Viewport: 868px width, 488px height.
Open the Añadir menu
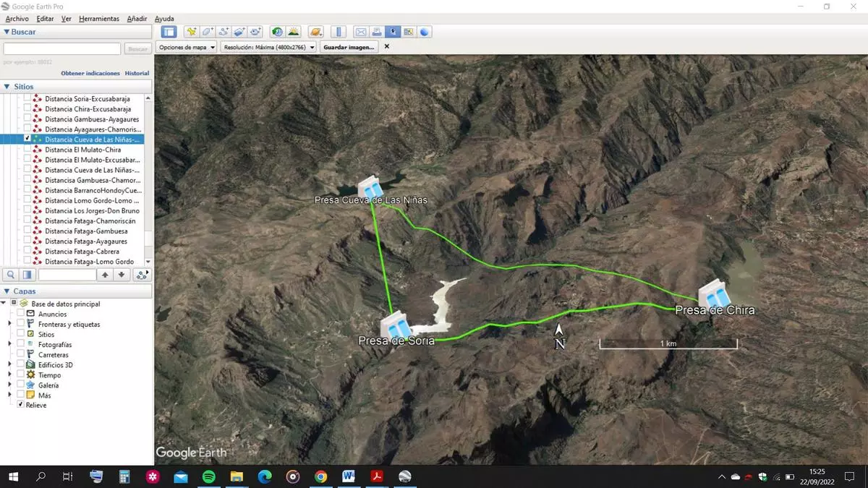tap(136, 19)
